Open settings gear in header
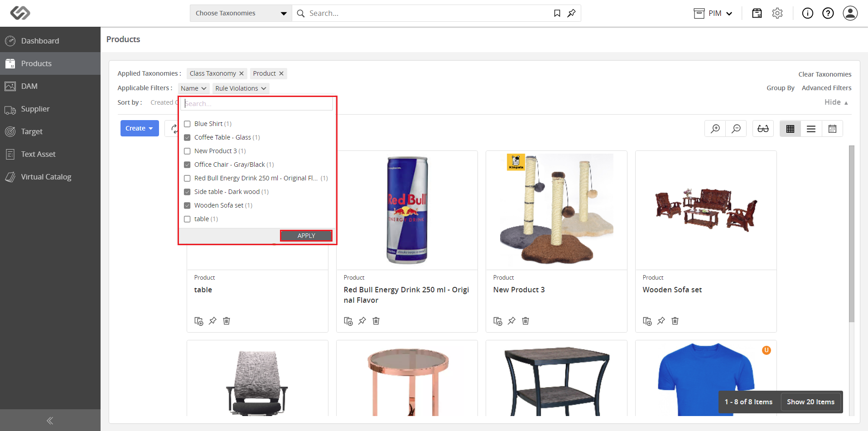Image resolution: width=868 pixels, height=431 pixels. pos(777,13)
